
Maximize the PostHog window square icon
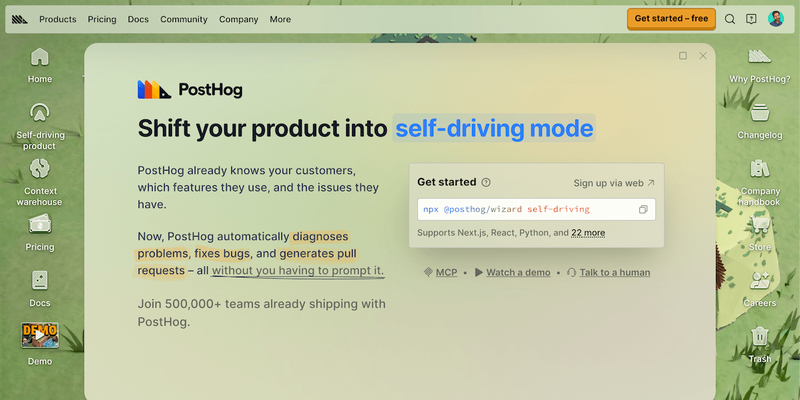pyautogui.click(x=683, y=56)
